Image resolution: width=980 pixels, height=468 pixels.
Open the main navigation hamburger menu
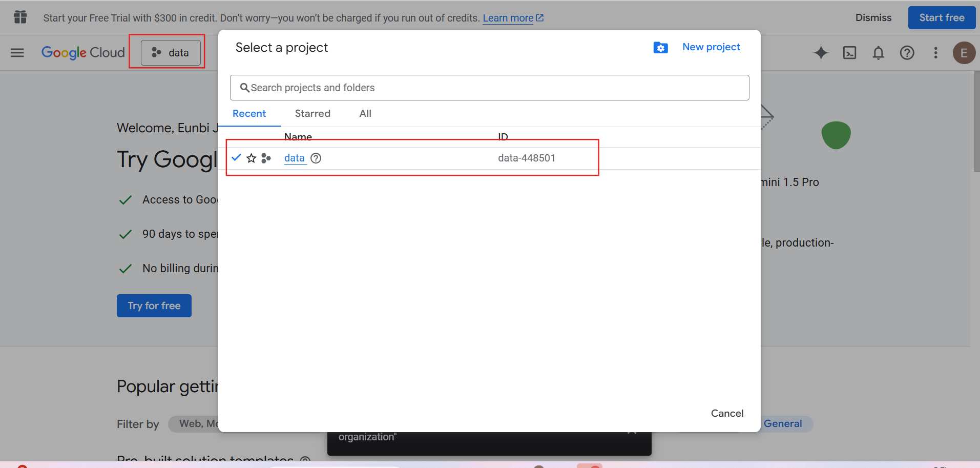17,52
